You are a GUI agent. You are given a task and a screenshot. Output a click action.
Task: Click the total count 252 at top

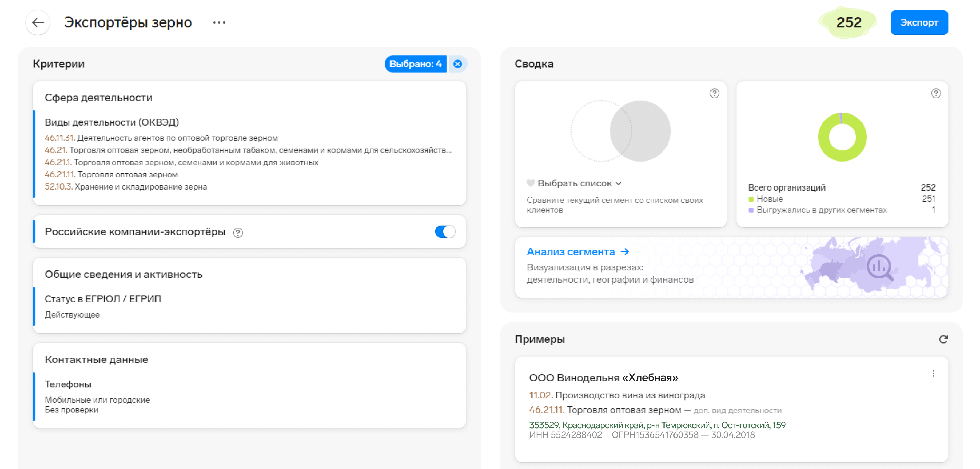(848, 22)
